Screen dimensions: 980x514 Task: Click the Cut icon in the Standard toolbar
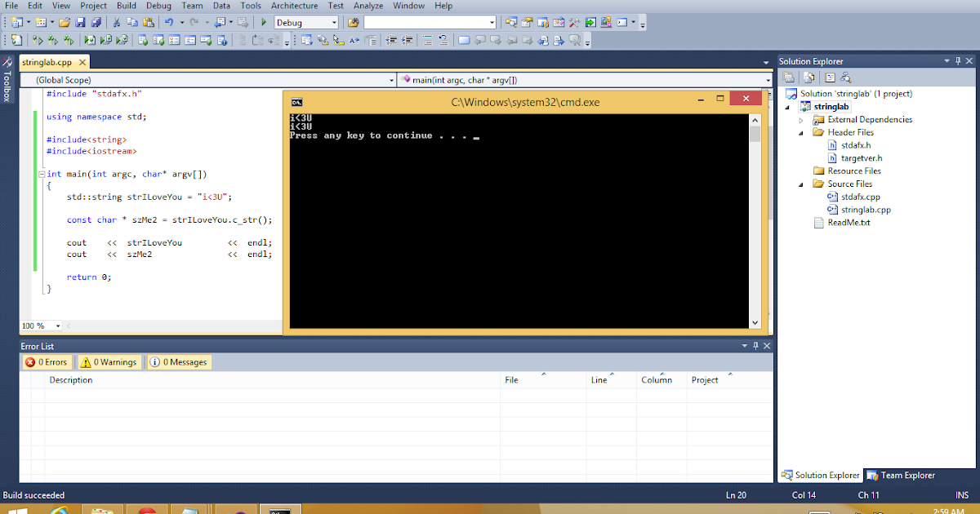[117, 21]
